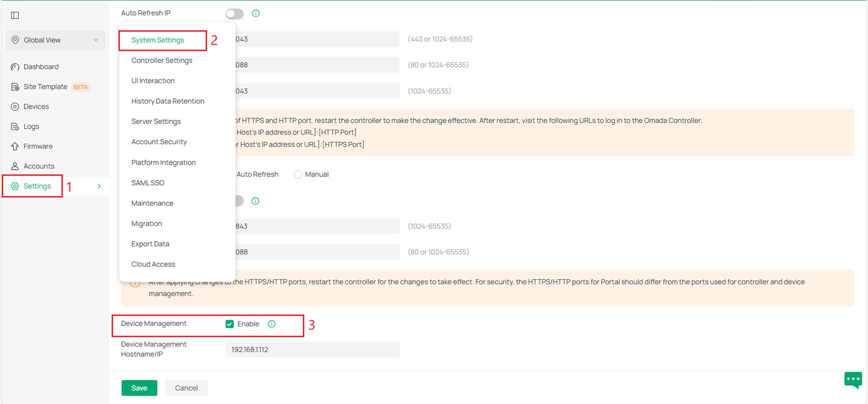Select Controller Settings from the menu
This screenshot has height=404, width=868.
pyautogui.click(x=162, y=60)
